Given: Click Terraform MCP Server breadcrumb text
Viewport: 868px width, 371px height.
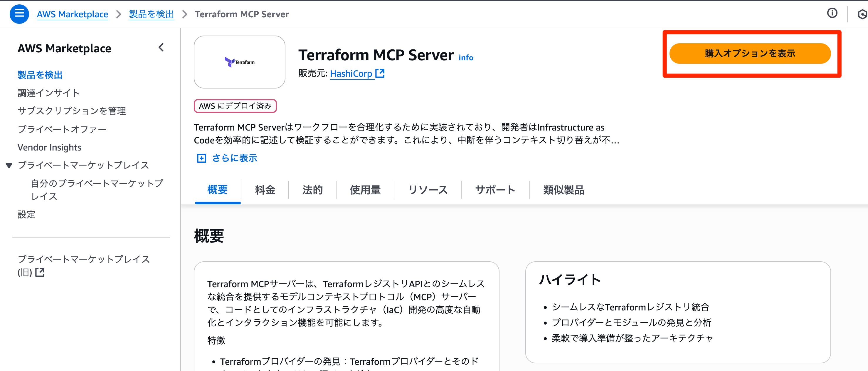Looking at the screenshot, I should [242, 14].
